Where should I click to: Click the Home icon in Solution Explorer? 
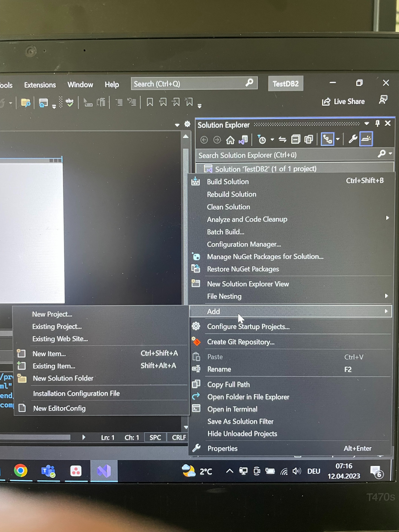pos(230,140)
